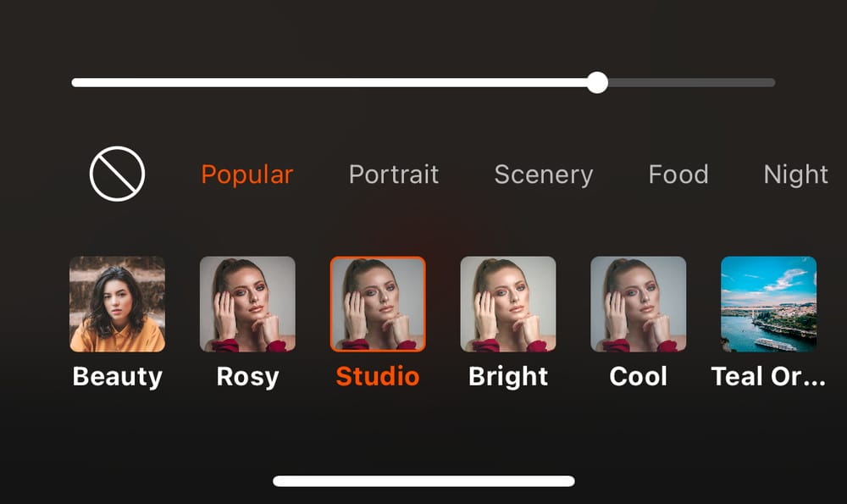Apply the Cool filter thumbnail

coord(639,304)
